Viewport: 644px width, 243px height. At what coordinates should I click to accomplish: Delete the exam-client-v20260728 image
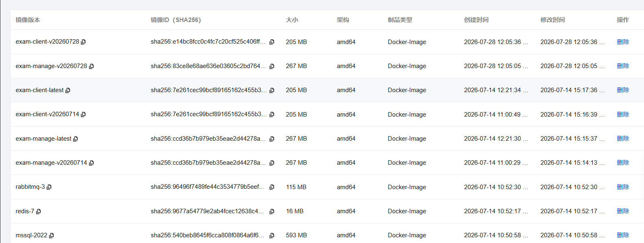623,42
